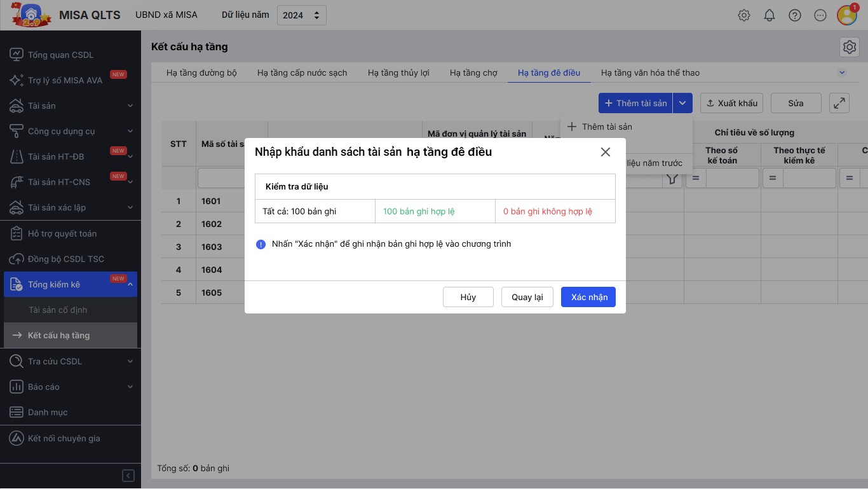Screen dimensions: 868x489
Task: Switch to Hạ tầng chợ tab
Action: [473, 73]
